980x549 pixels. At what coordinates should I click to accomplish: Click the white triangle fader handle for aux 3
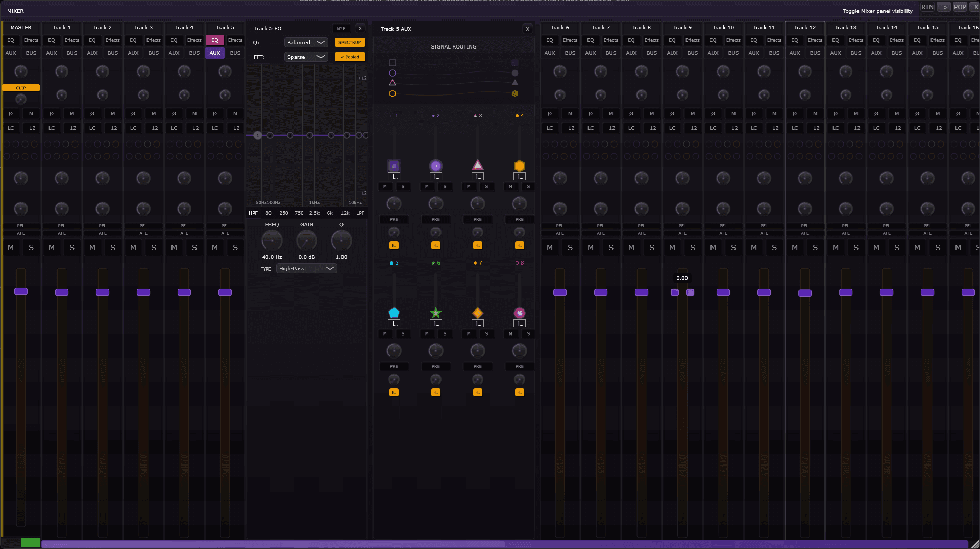click(477, 165)
